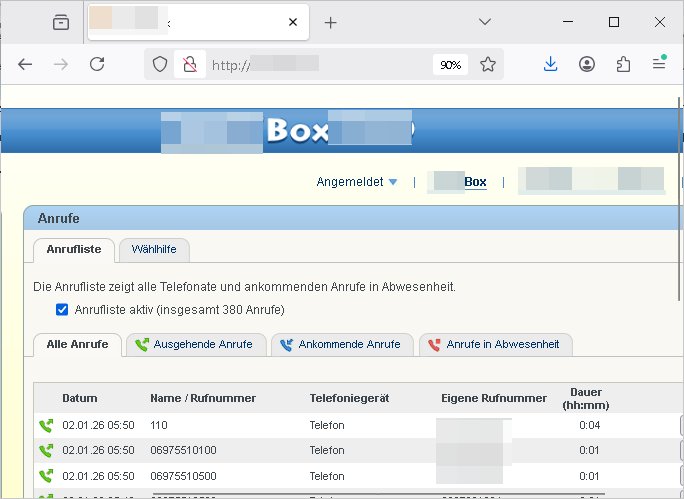The width and height of the screenshot is (684, 499).
Task: Open the Firefox application menu
Action: 659,64
